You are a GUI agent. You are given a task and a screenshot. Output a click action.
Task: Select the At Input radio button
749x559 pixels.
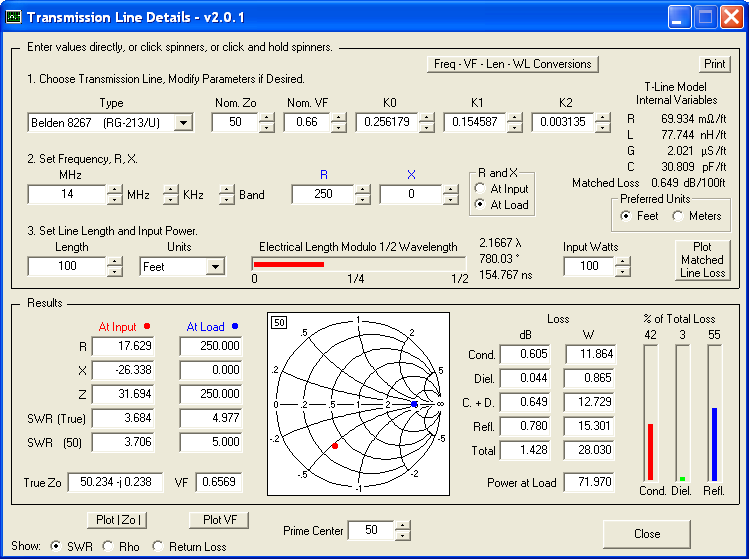point(481,189)
